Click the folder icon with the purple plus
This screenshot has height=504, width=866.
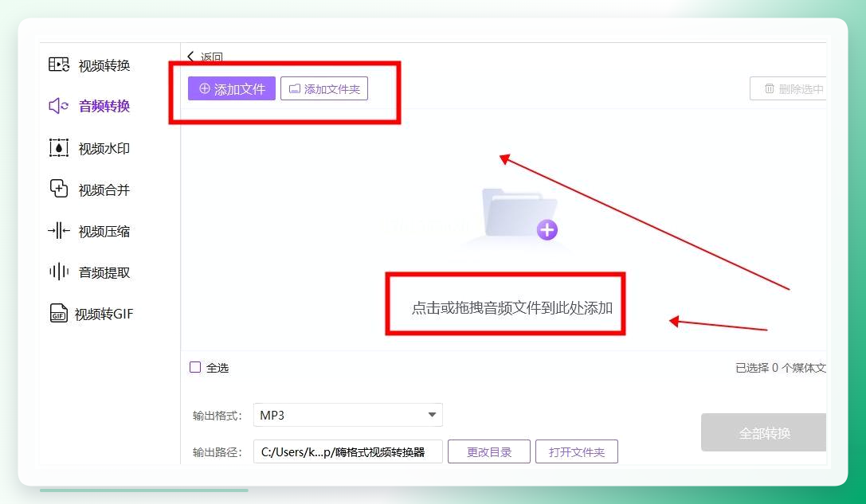pos(519,214)
